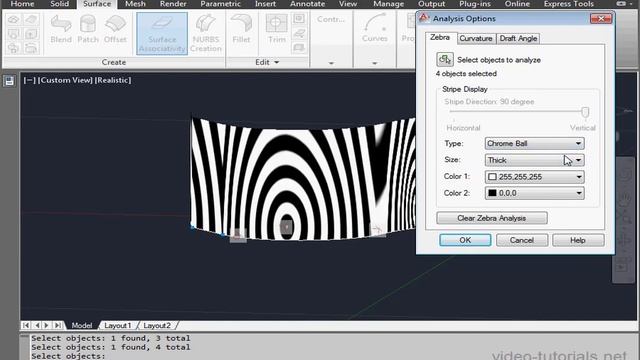Select the Layout1 tab

pyautogui.click(x=118, y=325)
